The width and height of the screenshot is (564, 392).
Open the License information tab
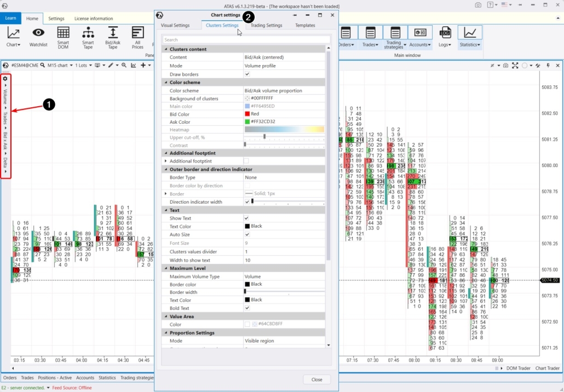[x=93, y=17]
